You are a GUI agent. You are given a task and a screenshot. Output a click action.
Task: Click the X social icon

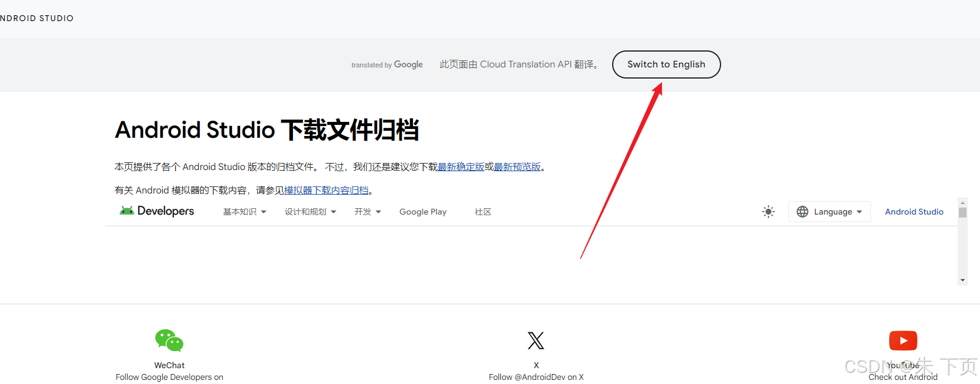(x=536, y=341)
